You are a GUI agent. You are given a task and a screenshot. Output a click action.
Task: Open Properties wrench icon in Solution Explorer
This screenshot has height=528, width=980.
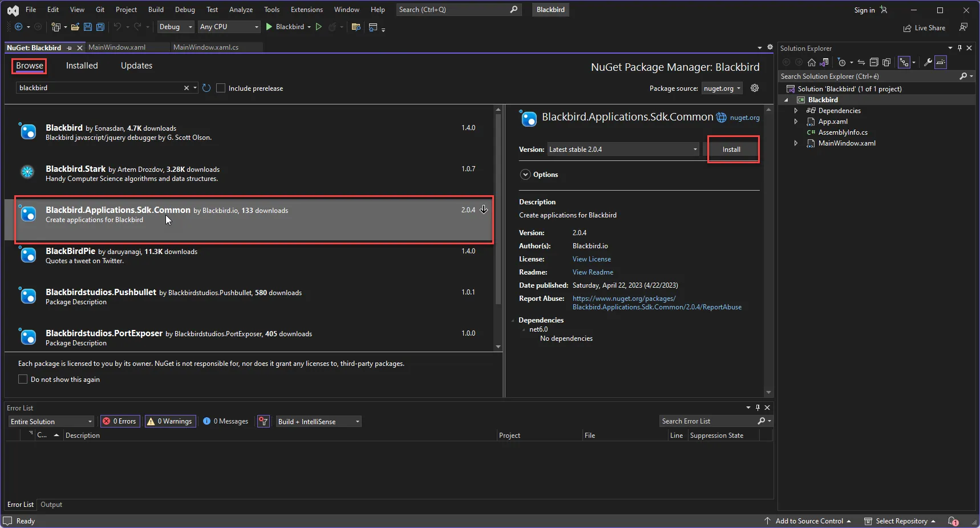pyautogui.click(x=928, y=62)
